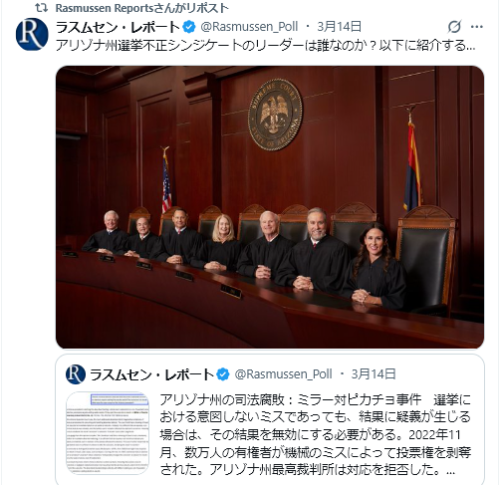
Task: Open the document thumbnail in the quoted tweet
Action: tap(107, 433)
